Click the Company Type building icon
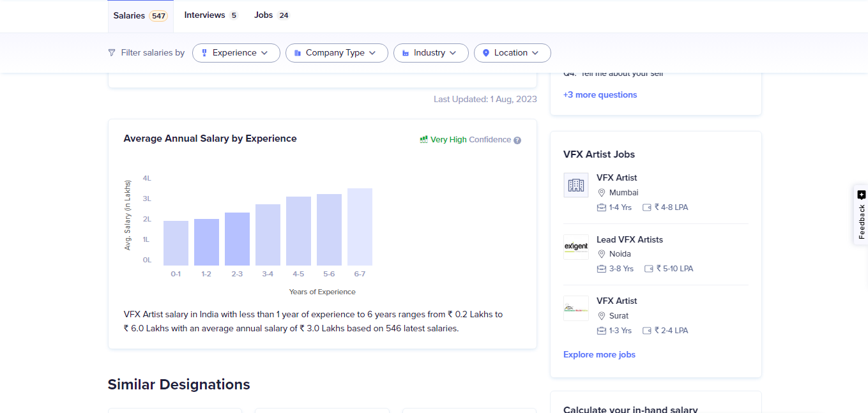868x413 pixels. 296,52
